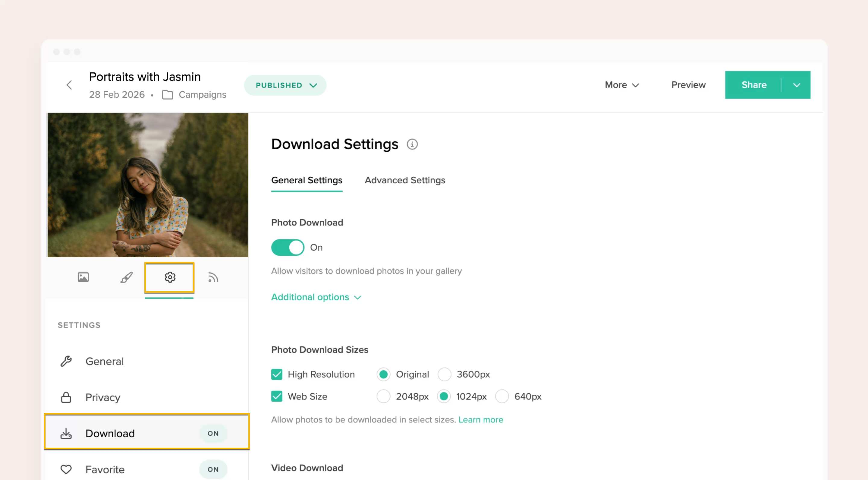Image resolution: width=868 pixels, height=480 pixels.
Task: Select the Download icon in sidebar
Action: pos(66,434)
